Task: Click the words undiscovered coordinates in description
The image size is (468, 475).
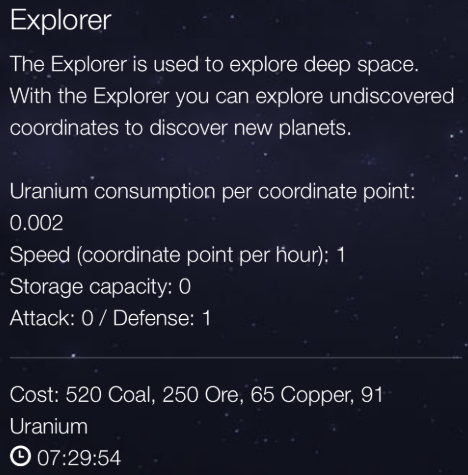Action: [x=232, y=112]
